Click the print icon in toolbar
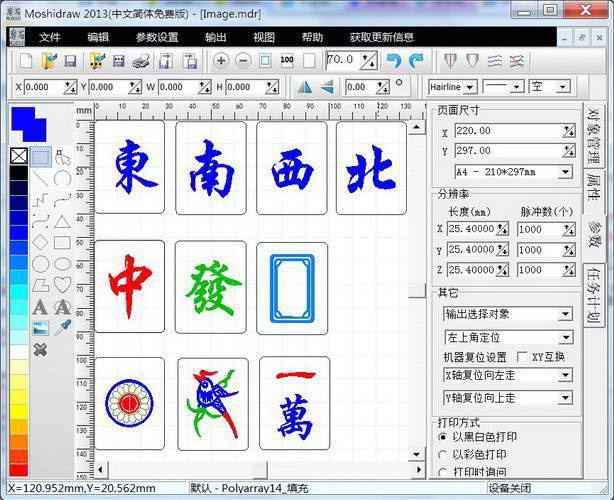The image size is (614, 500). click(x=141, y=61)
